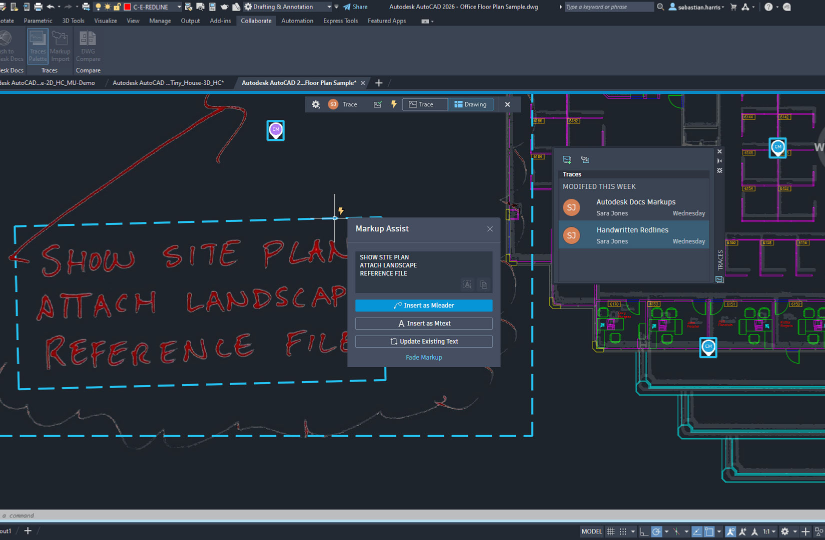Open the Drafting & Annotation workspace dropdown

[x=329, y=7]
